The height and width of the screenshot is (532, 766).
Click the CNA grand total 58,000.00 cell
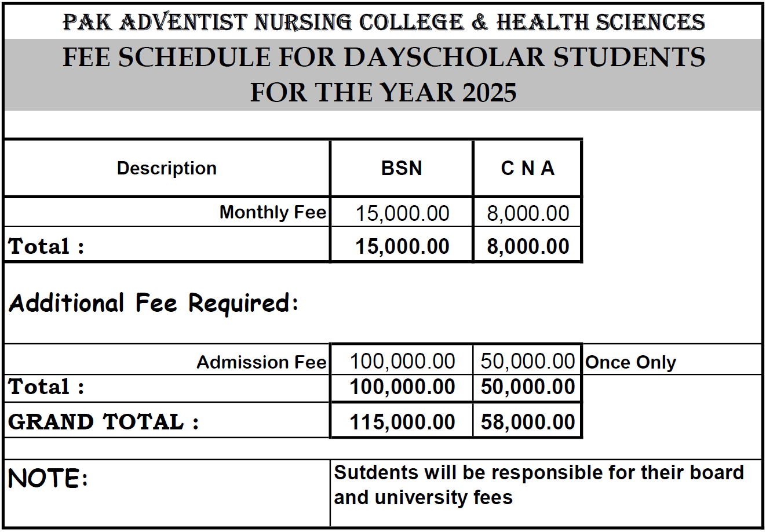tap(527, 421)
